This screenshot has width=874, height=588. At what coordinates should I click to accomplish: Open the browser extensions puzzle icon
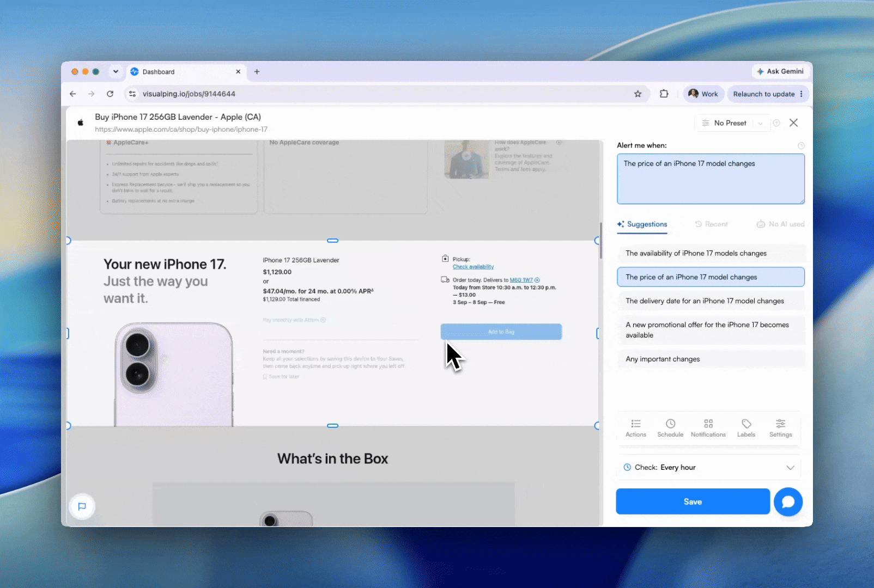tap(664, 94)
